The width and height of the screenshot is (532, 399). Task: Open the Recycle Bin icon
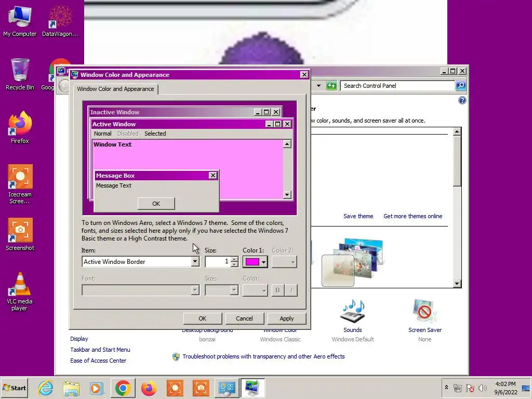click(20, 74)
